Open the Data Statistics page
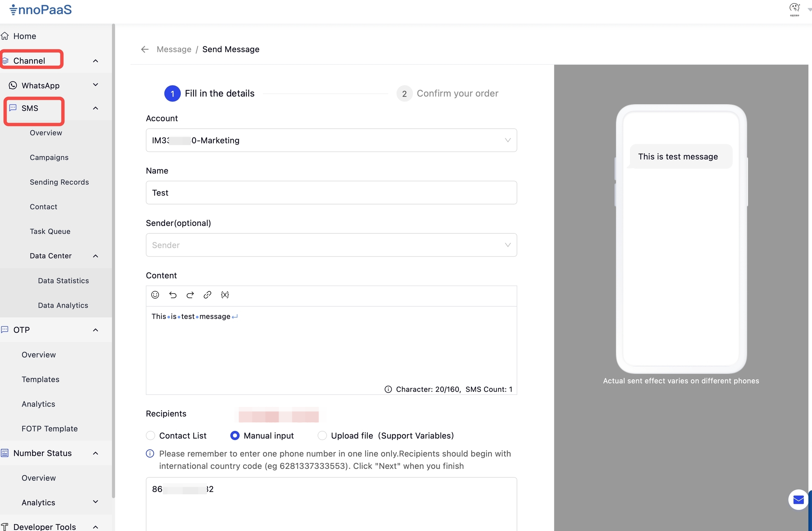 [x=63, y=281]
